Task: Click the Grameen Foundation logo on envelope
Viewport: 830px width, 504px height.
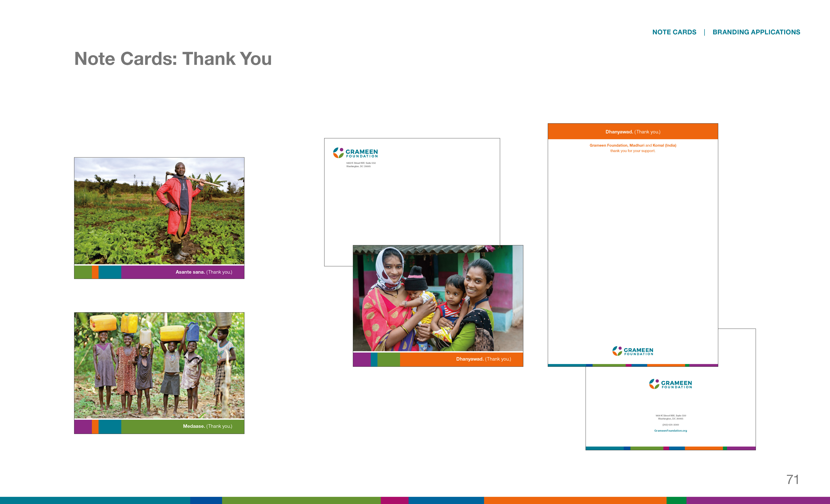Action: click(355, 153)
